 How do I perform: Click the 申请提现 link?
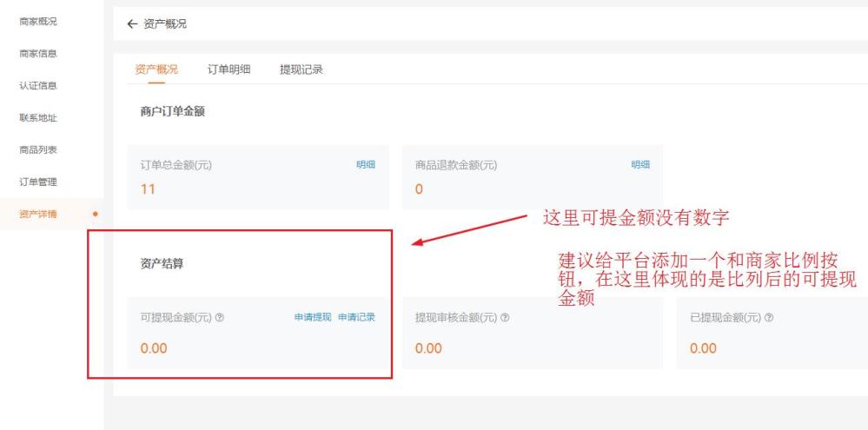313,317
